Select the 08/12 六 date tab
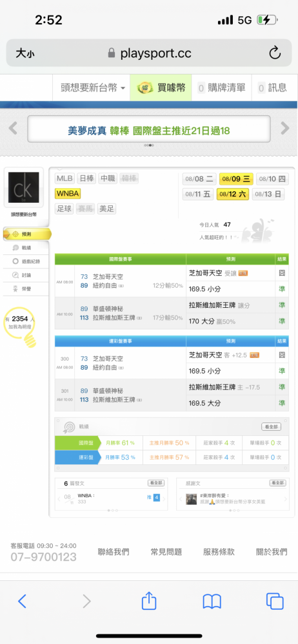Image resolution: width=298 pixels, height=644 pixels. coord(233,194)
